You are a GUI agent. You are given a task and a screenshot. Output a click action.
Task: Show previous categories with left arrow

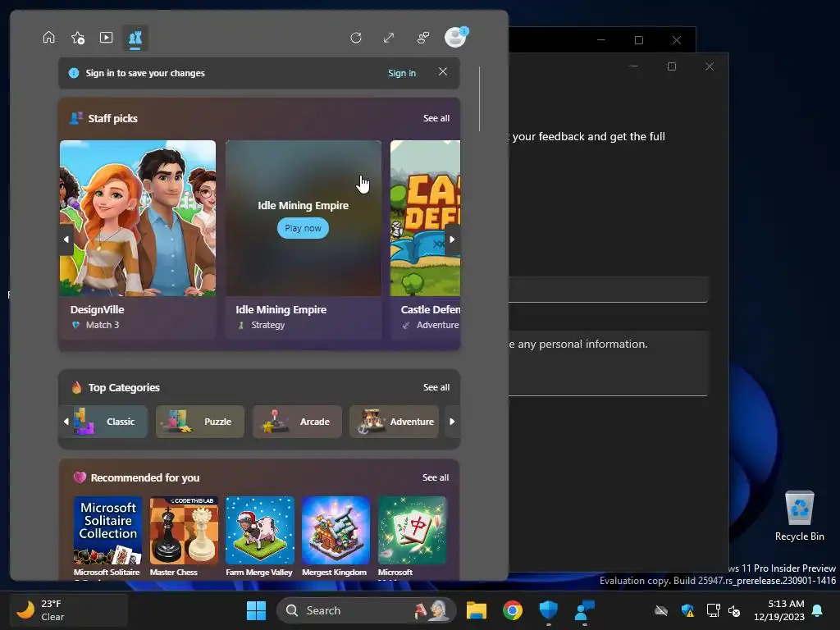click(x=66, y=422)
